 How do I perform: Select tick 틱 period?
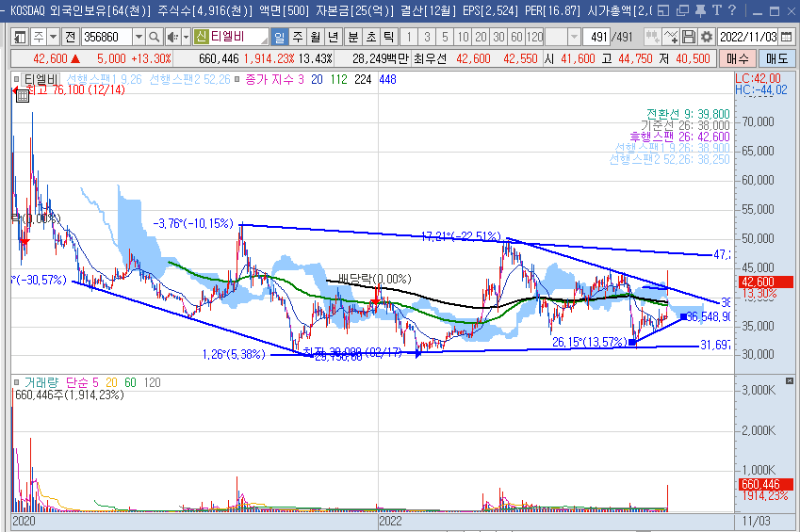point(389,37)
